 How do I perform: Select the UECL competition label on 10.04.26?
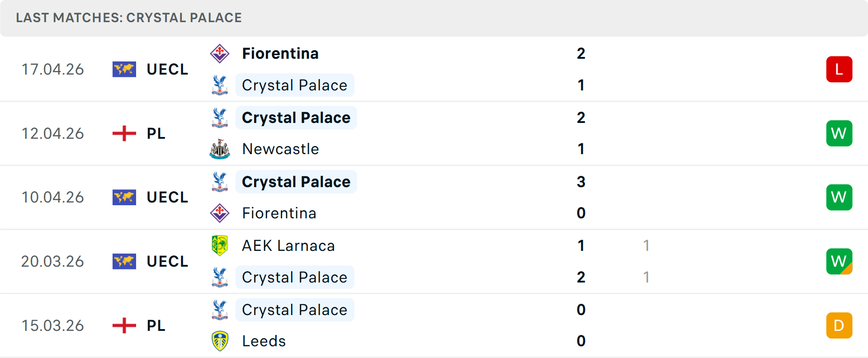(x=167, y=197)
